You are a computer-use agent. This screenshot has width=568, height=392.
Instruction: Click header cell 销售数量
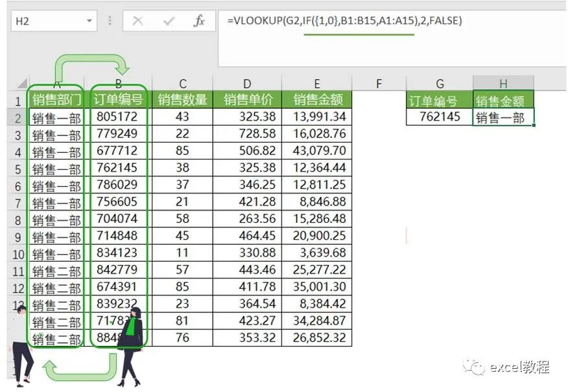pyautogui.click(x=183, y=100)
